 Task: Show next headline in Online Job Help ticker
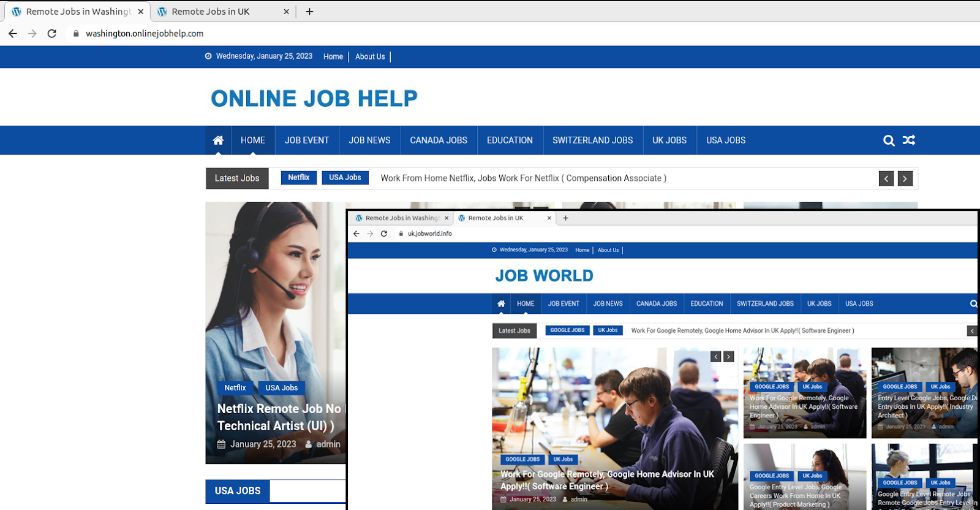(x=905, y=178)
